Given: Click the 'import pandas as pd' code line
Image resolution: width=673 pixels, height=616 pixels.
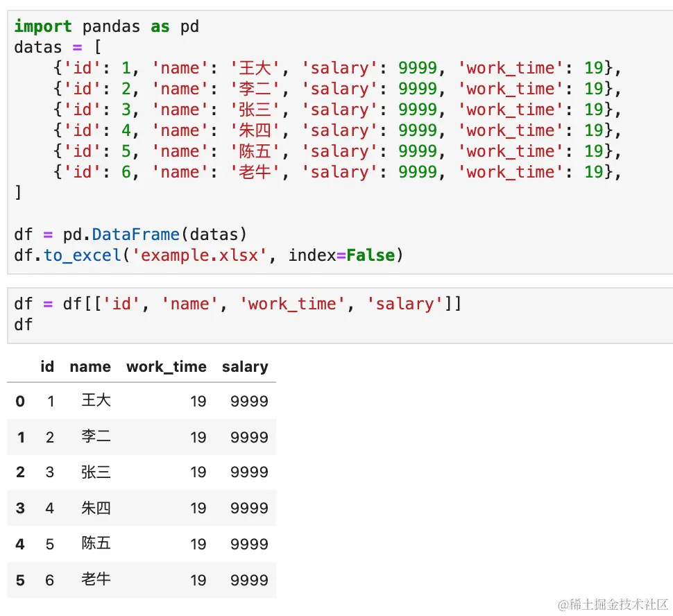Looking at the screenshot, I should point(106,26).
